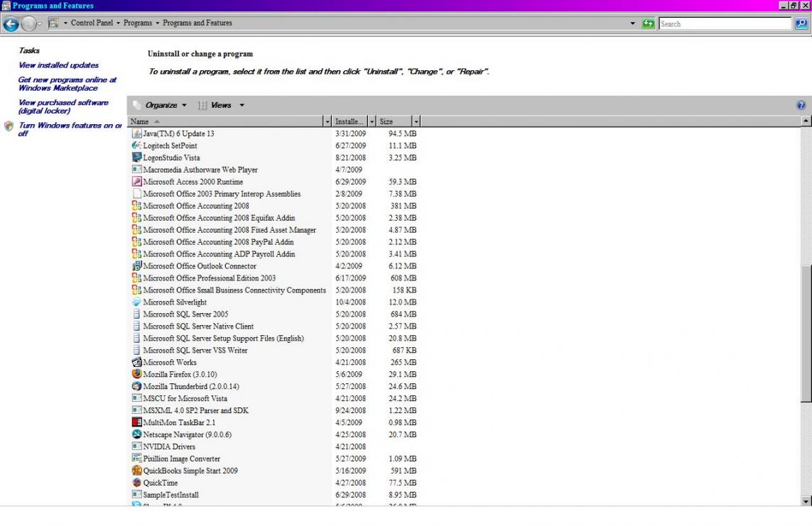This screenshot has height=526, width=812.
Task: Select Microsoft Office Professional Edition 2003
Action: pyautogui.click(x=274, y=278)
